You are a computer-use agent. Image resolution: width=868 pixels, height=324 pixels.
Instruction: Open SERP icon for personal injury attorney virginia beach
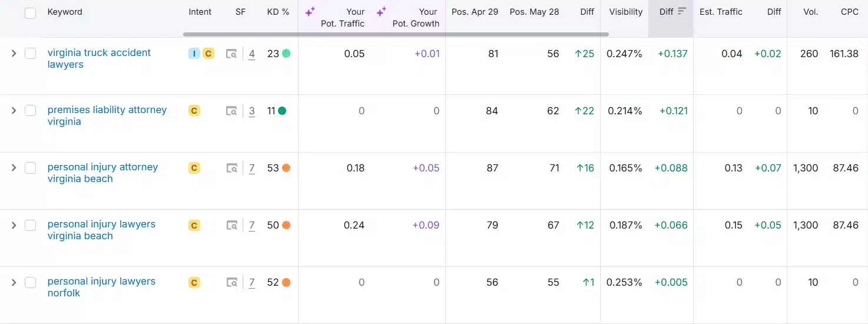[232, 168]
